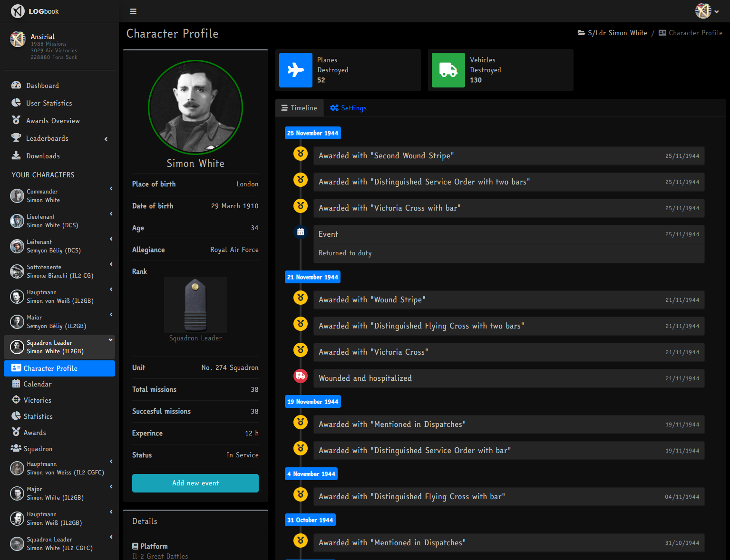Image resolution: width=730 pixels, height=560 pixels.
Task: Toggle sidebar with the hamburger menu icon
Action: click(133, 11)
